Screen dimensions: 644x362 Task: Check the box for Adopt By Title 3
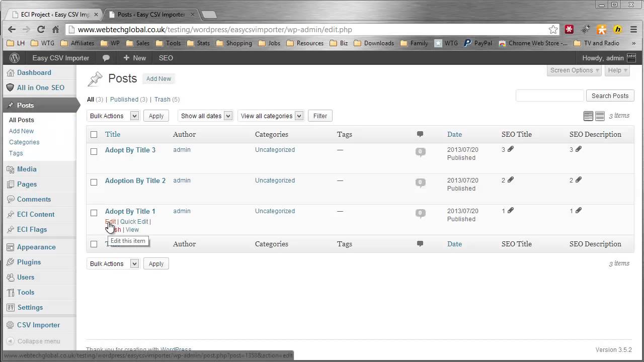coord(94,151)
